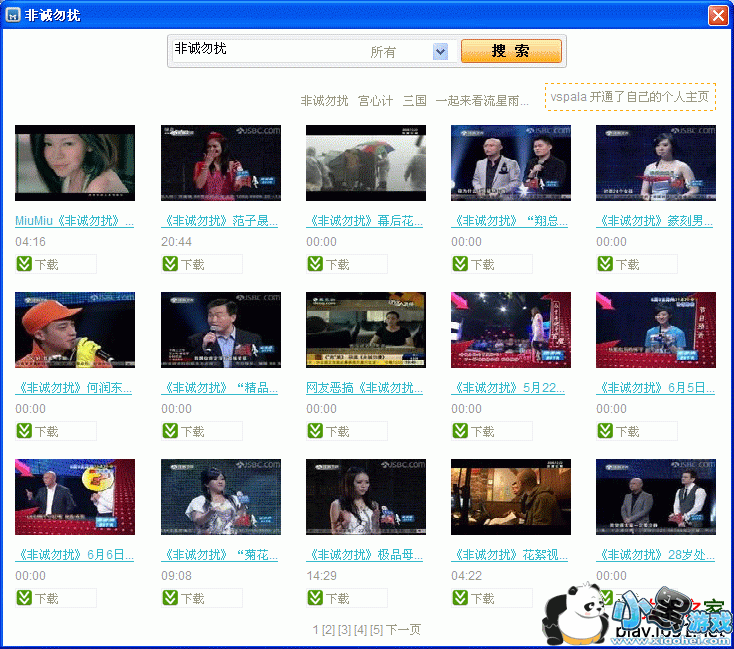Click download icon under《非诚勿扰》幕后花 video
734x649 pixels.
click(316, 264)
